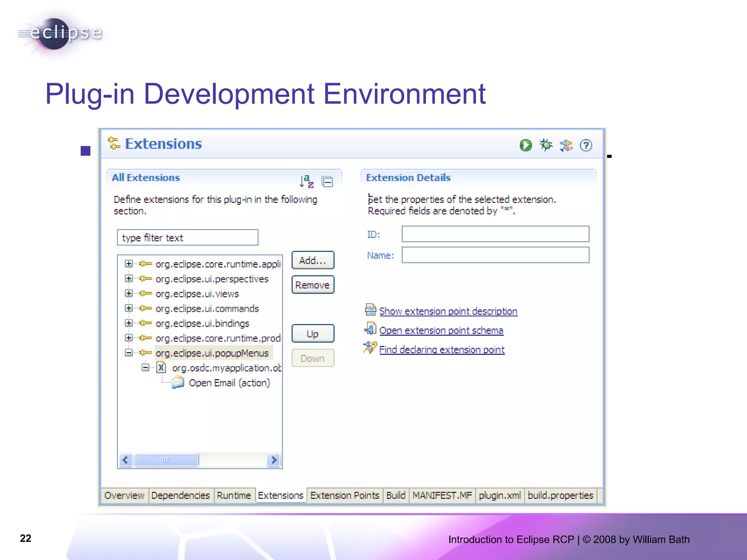Click the Extensions header plug icon
The height and width of the screenshot is (560, 747).
tap(114, 143)
